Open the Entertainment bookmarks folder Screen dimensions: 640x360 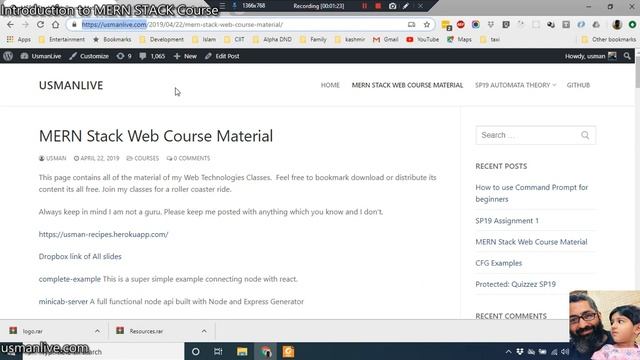pyautogui.click(x=62, y=40)
